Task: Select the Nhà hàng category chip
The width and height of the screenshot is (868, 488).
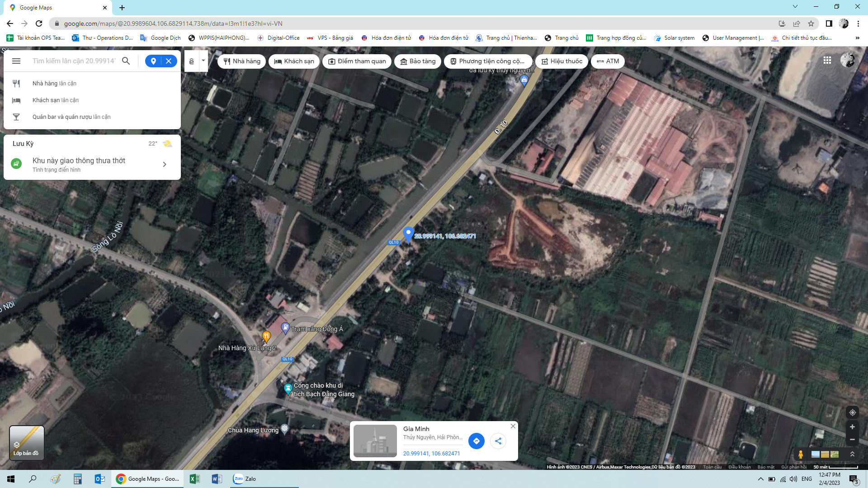Action: click(242, 61)
